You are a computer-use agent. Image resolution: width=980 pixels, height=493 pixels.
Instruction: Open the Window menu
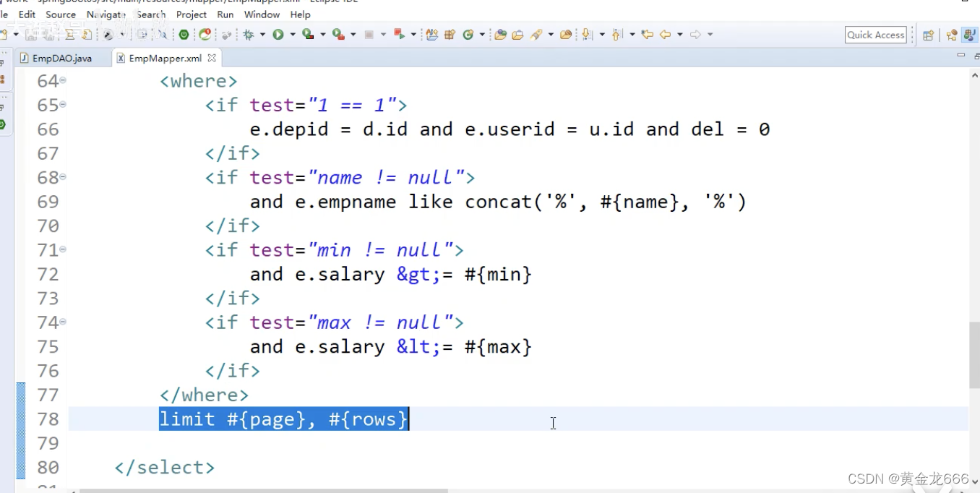tap(262, 14)
